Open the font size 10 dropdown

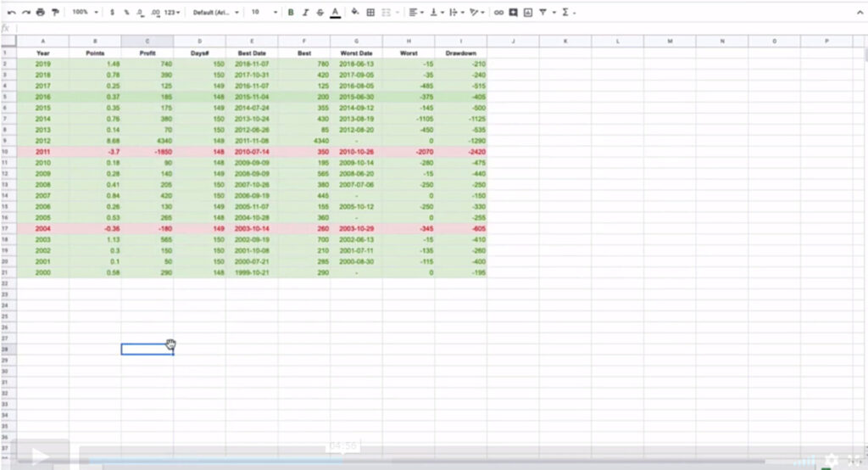pyautogui.click(x=264, y=12)
